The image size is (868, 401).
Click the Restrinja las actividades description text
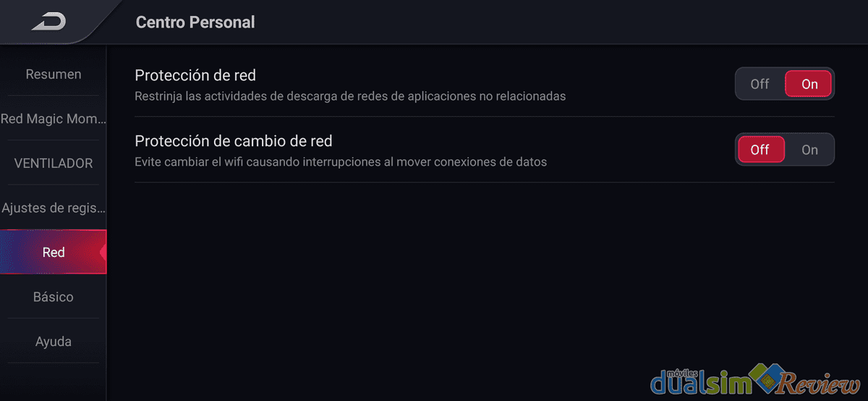350,96
